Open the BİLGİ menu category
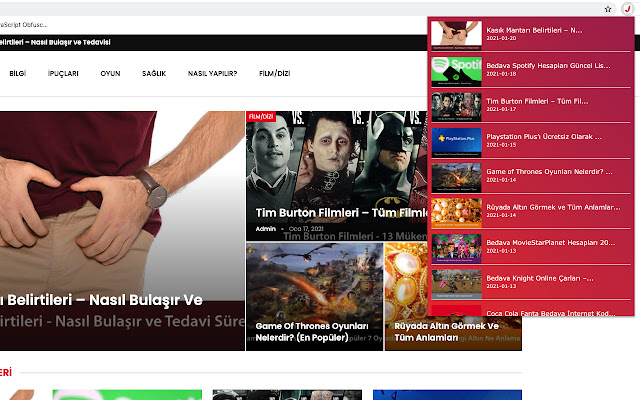The height and width of the screenshot is (400, 640). coord(18,73)
